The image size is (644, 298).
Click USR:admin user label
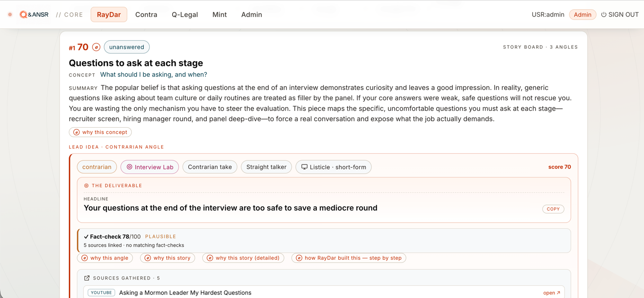(x=548, y=14)
